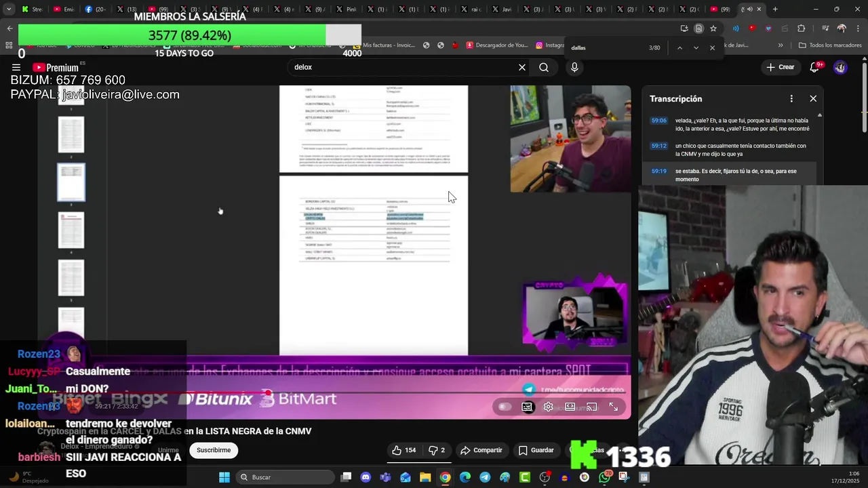Open Telegram from the taskbar

pyautogui.click(x=485, y=477)
